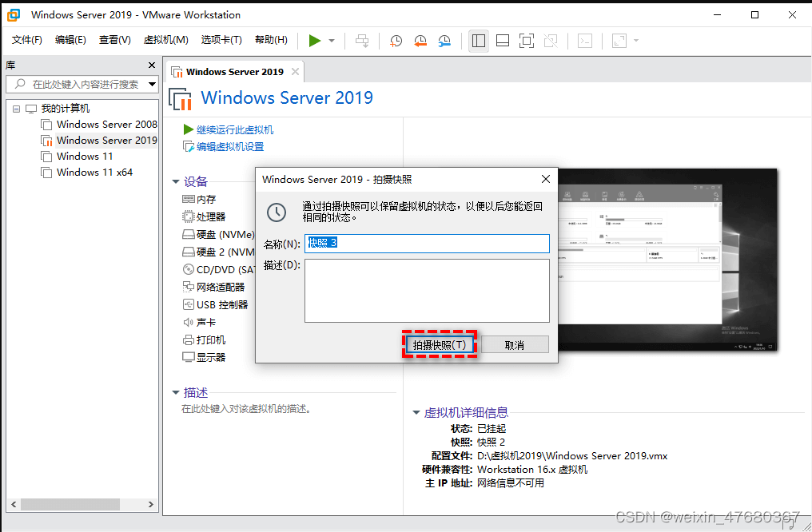Collapse the 设备 section
Image resolution: width=812 pixels, height=532 pixels.
coord(176,181)
